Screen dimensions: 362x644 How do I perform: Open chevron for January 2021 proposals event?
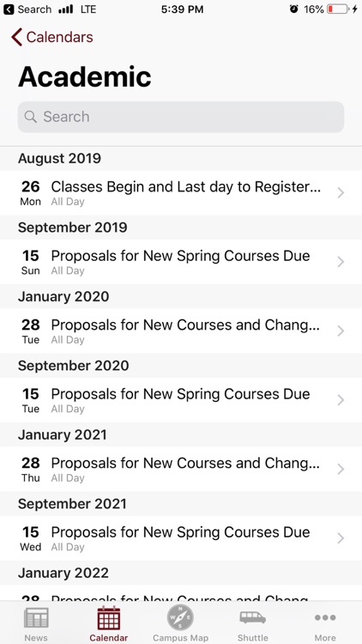341,469
